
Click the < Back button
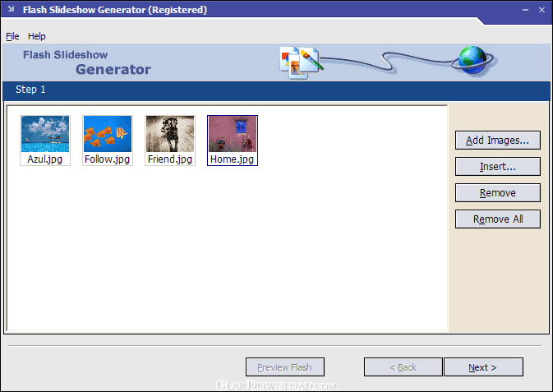point(403,367)
